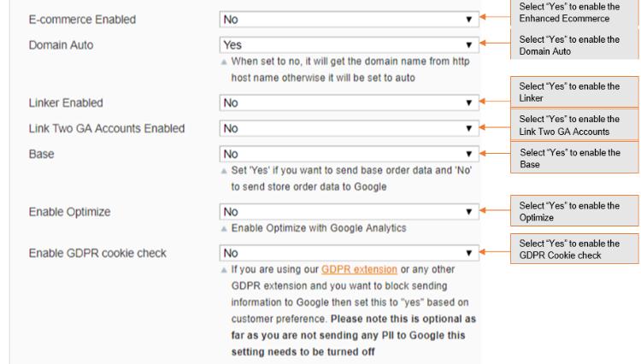The height and width of the screenshot is (364, 641).
Task: Click the Enable Optimize field label
Action: coord(71,211)
